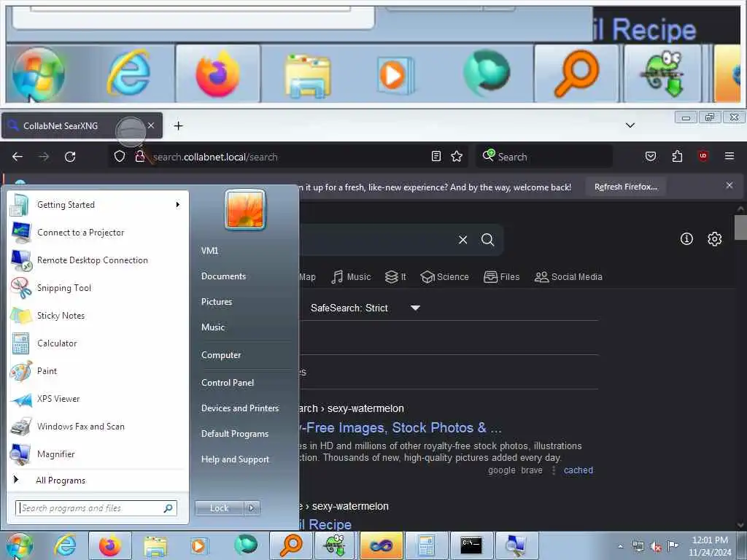Close the CollabNet SearXNG tab
The image size is (747, 560).
pos(151,125)
